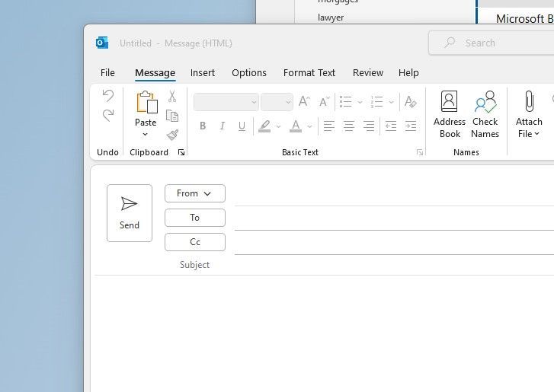Open the File tab
This screenshot has width=554, height=392.
point(107,72)
